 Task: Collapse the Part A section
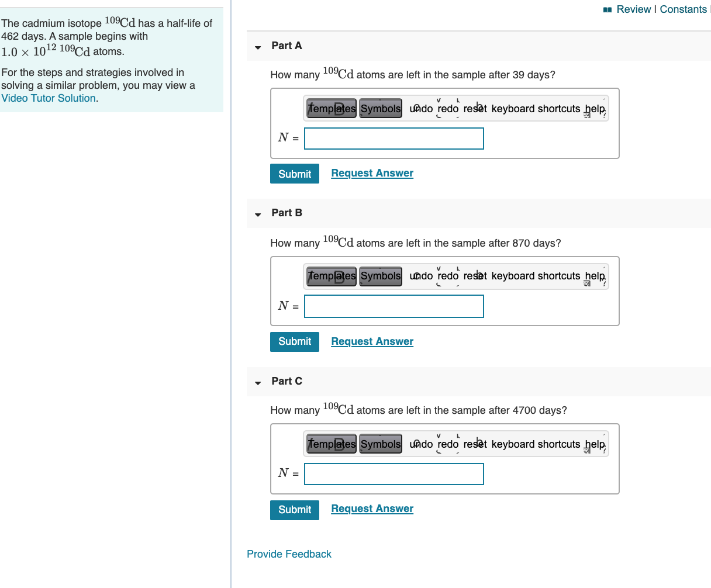tap(257, 47)
